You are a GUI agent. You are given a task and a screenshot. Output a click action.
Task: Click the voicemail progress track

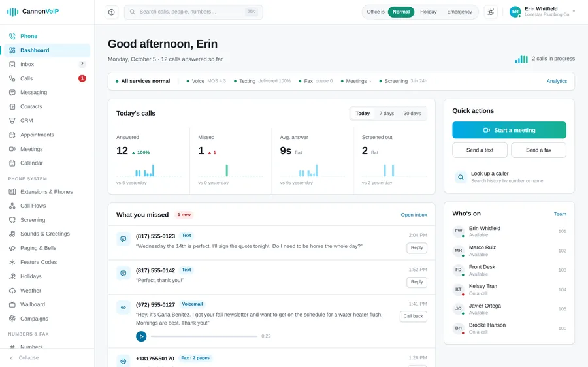(x=204, y=336)
